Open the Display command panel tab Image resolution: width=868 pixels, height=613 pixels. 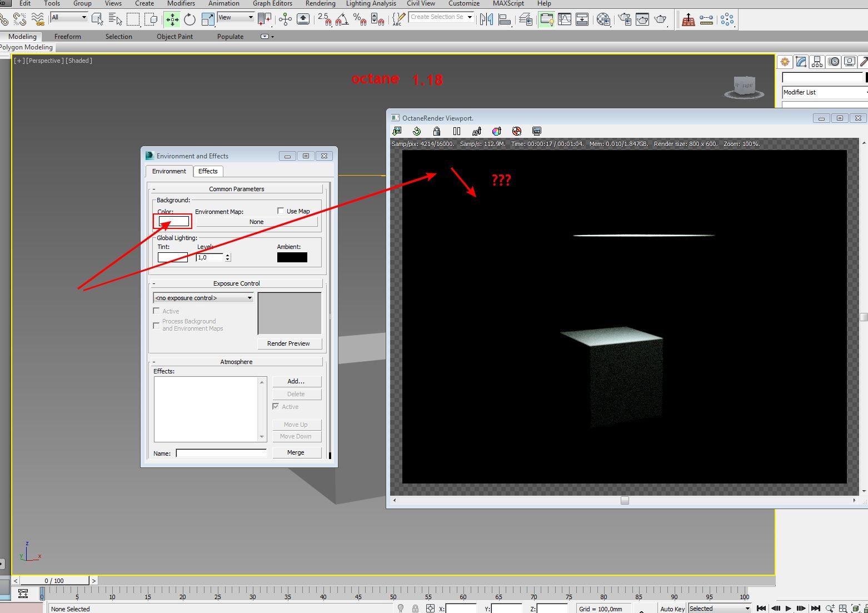tap(850, 62)
